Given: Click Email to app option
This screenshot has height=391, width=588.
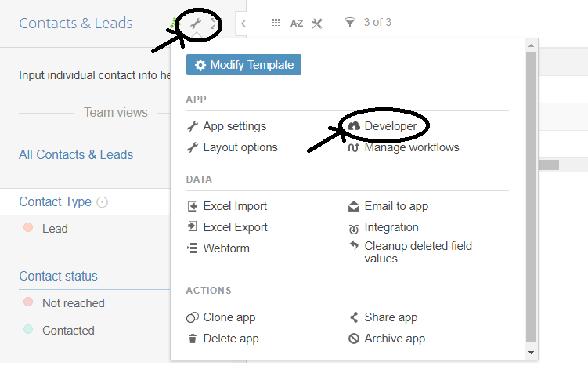Looking at the screenshot, I should point(396,206).
